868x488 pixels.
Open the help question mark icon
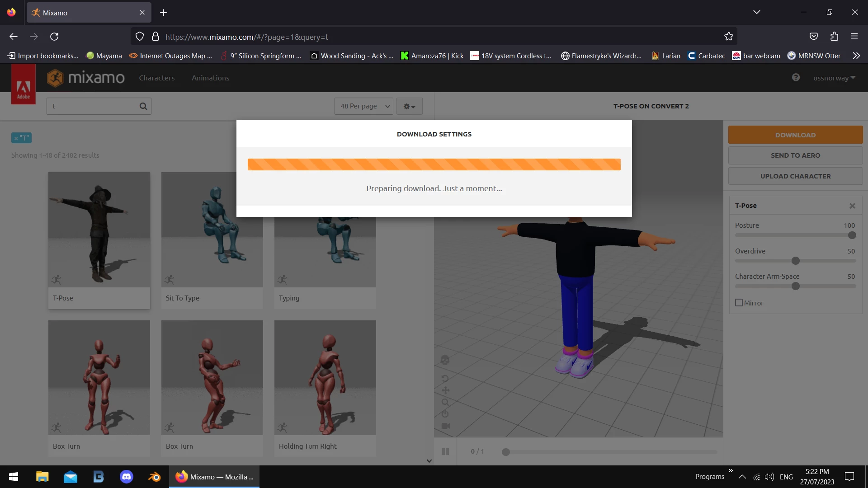(x=796, y=78)
